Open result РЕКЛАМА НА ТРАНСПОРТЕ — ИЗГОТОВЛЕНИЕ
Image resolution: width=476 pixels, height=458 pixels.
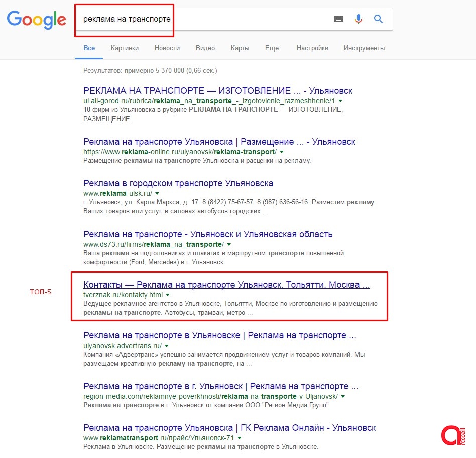[218, 91]
